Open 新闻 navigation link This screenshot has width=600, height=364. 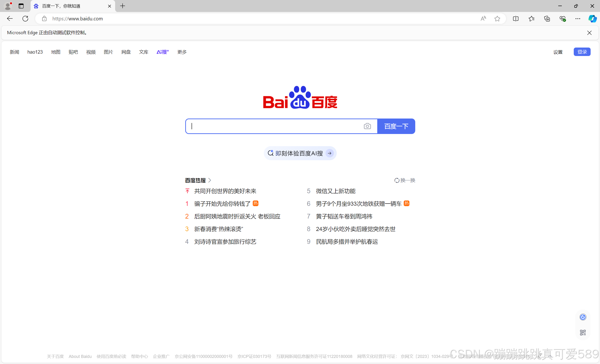(x=14, y=52)
